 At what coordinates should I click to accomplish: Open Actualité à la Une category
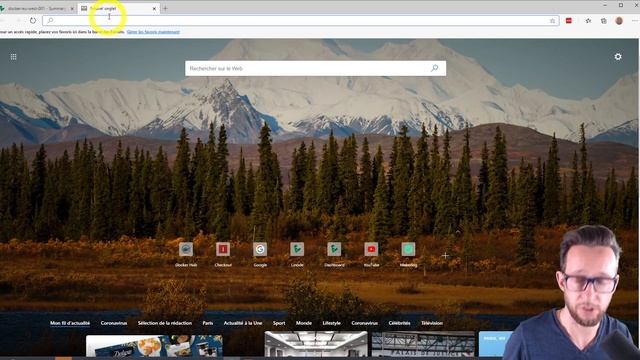[243, 323]
